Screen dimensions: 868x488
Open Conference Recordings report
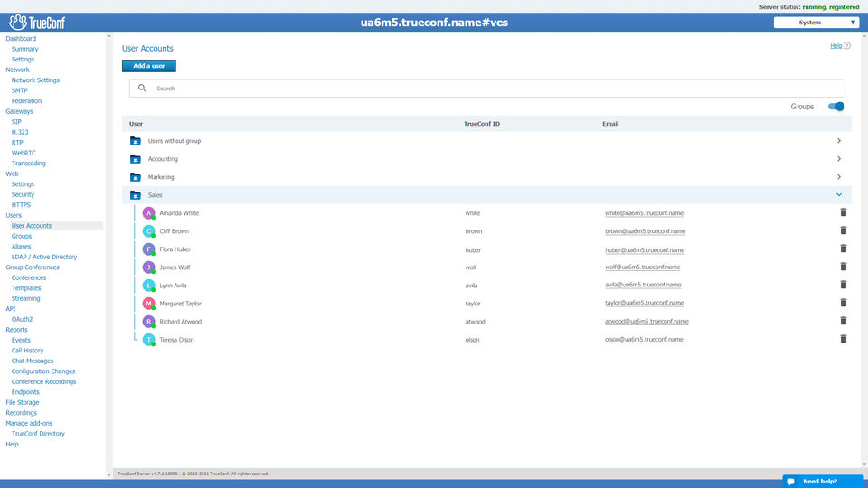pyautogui.click(x=43, y=381)
